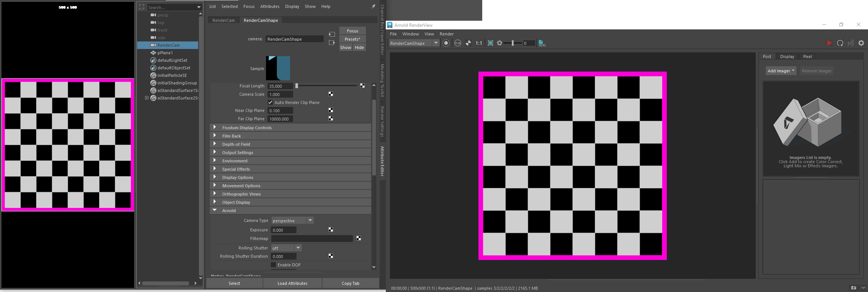Switch to the Display tab

click(787, 57)
